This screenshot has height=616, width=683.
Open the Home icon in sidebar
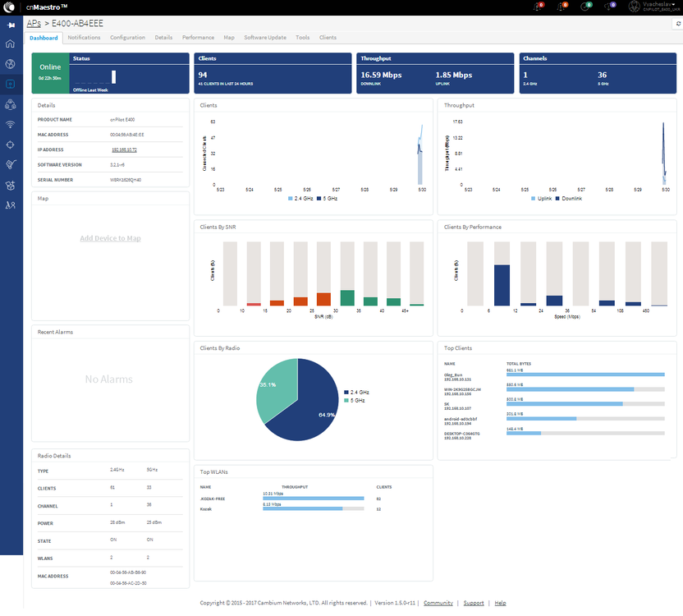click(x=11, y=44)
